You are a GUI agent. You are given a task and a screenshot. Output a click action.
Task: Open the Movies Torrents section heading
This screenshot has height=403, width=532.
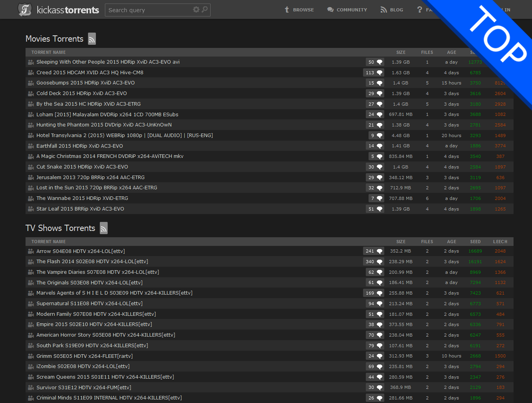click(x=55, y=39)
